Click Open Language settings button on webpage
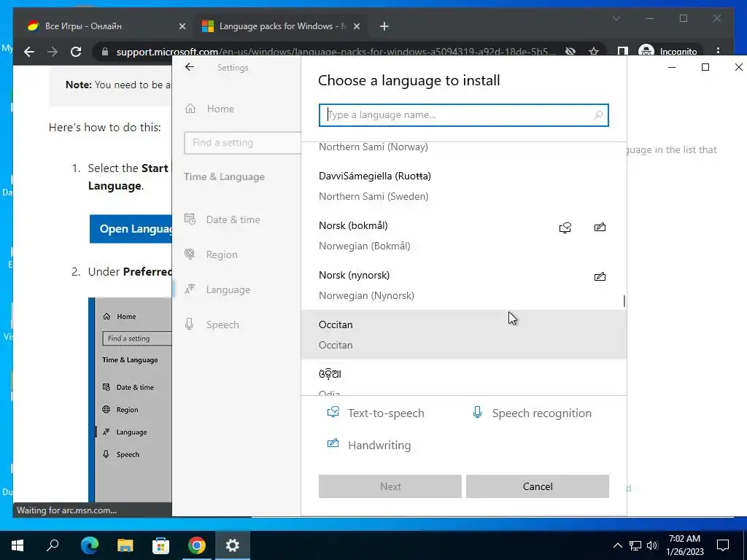Screen dimensions: 747x560 pyautogui.click(x=131, y=228)
